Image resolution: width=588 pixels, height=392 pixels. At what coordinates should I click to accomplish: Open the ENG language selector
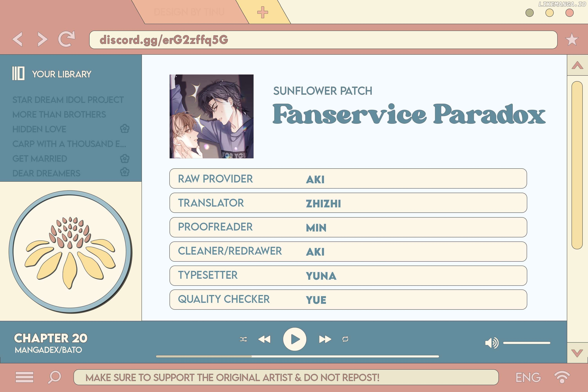coord(528,377)
